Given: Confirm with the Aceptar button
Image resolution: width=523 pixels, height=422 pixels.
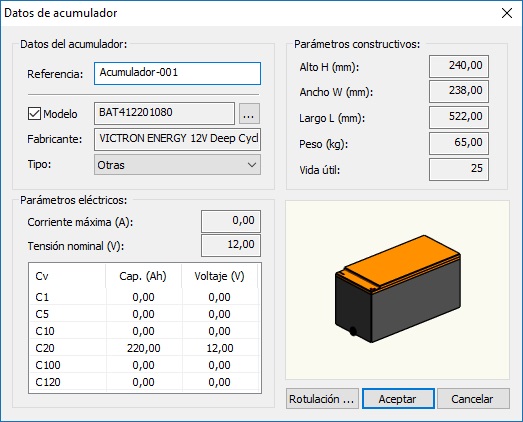Looking at the screenshot, I should pyautogui.click(x=398, y=399).
